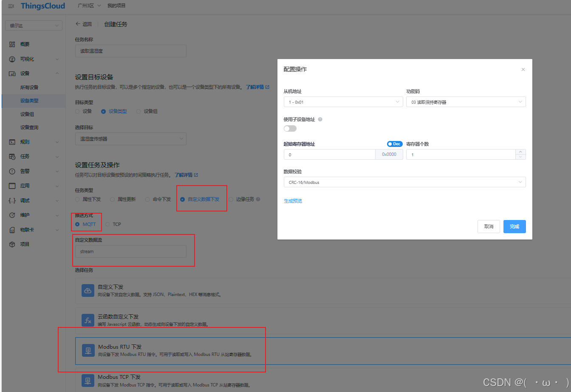571x392 pixels.
Task: Click the 寄存器个数 input field
Action: click(x=461, y=155)
